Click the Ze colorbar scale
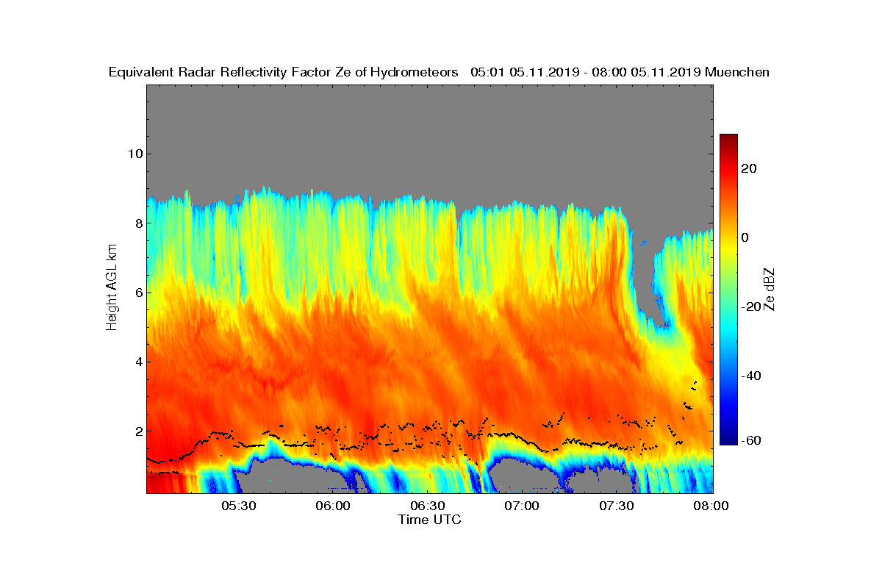The image size is (882, 588). [728, 290]
